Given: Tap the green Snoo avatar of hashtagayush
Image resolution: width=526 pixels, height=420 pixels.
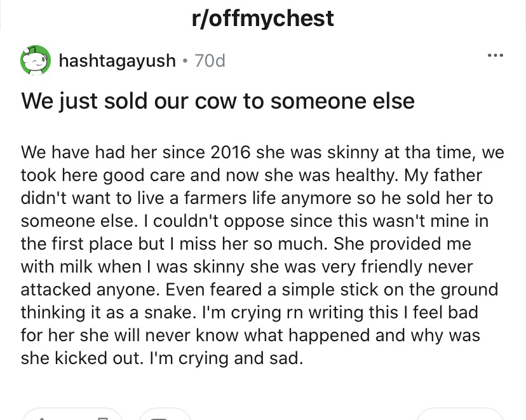Looking at the screenshot, I should pyautogui.click(x=36, y=60).
